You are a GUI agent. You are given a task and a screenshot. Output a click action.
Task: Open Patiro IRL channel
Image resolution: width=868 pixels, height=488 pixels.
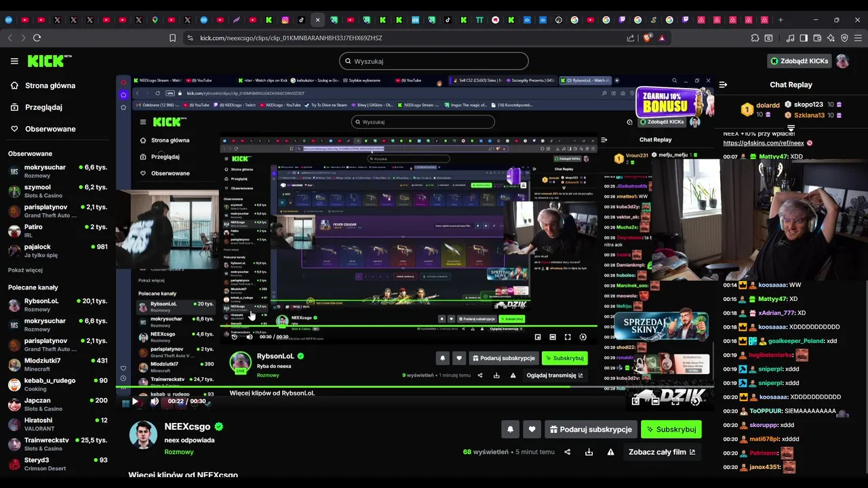pyautogui.click(x=57, y=231)
